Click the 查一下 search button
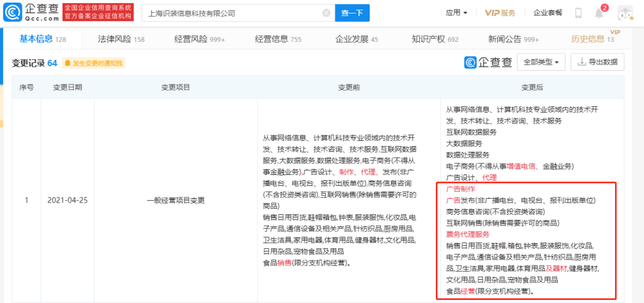The height and width of the screenshot is (303, 644). pos(352,13)
